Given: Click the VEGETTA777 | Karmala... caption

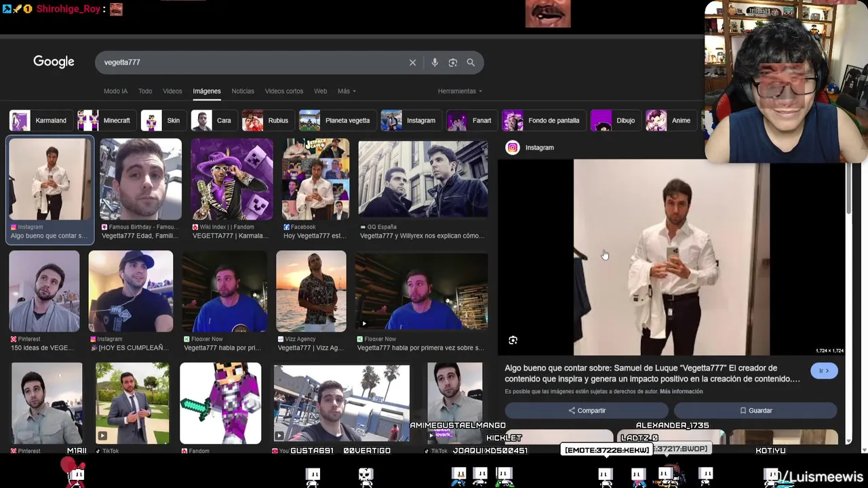Looking at the screenshot, I should coord(231,236).
